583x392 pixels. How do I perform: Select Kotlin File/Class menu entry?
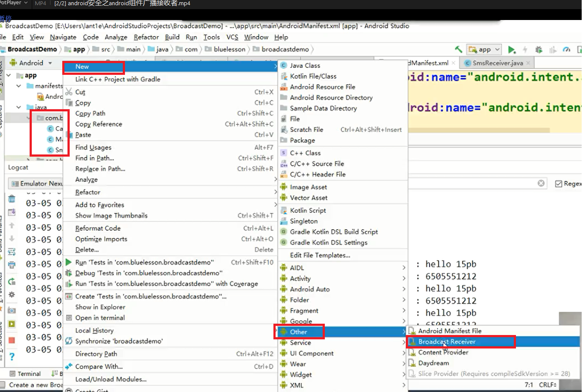(343, 76)
